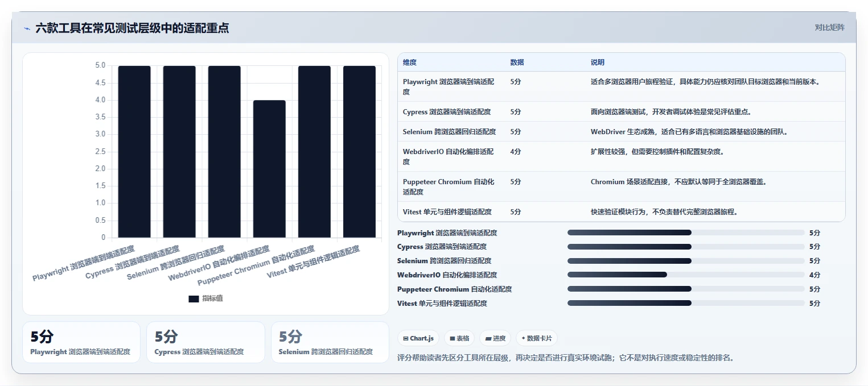The image size is (868, 386).
Task: Click the 4.0 y-axis tick label
Action: (100, 100)
